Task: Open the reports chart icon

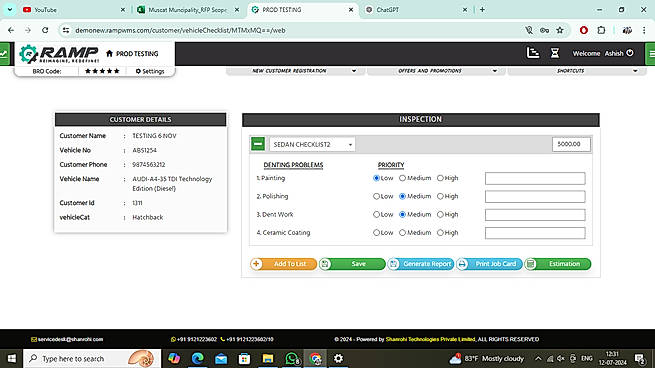Action: point(533,53)
